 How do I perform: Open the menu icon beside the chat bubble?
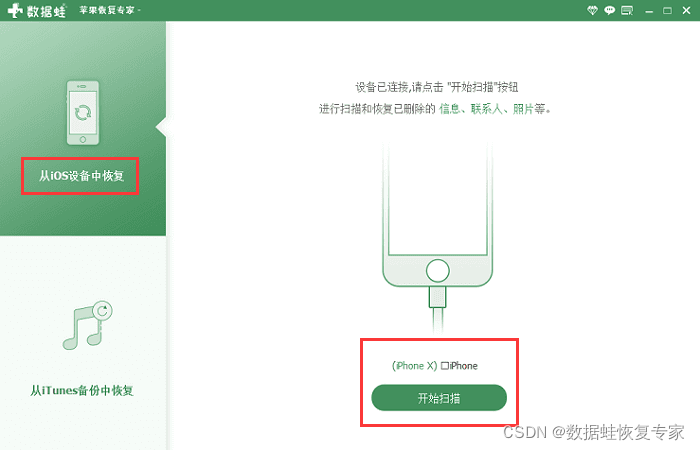click(x=627, y=10)
